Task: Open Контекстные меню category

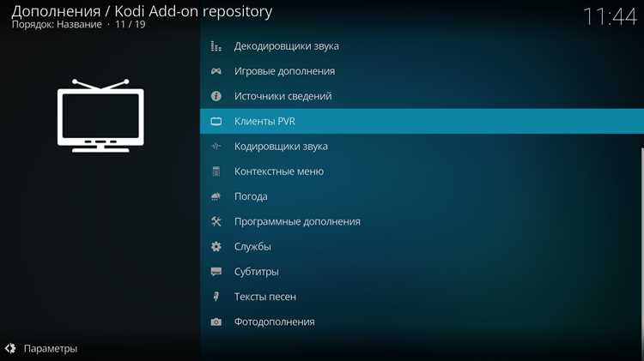Action: [x=422, y=171]
